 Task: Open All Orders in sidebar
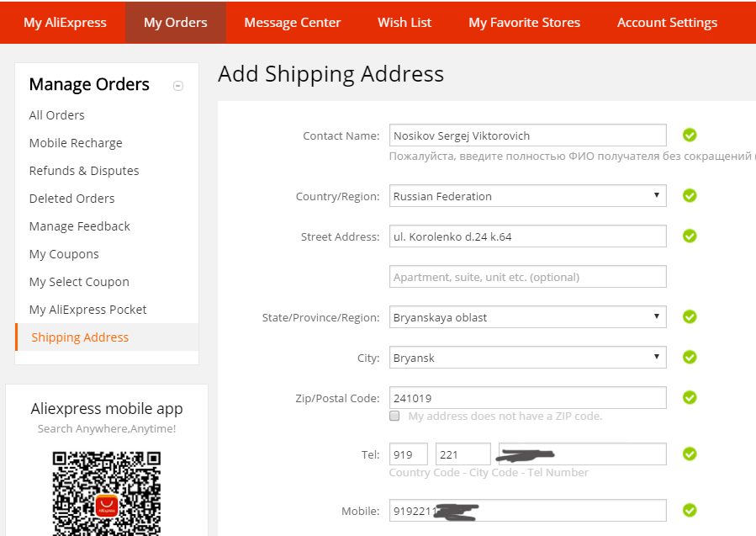(57, 115)
